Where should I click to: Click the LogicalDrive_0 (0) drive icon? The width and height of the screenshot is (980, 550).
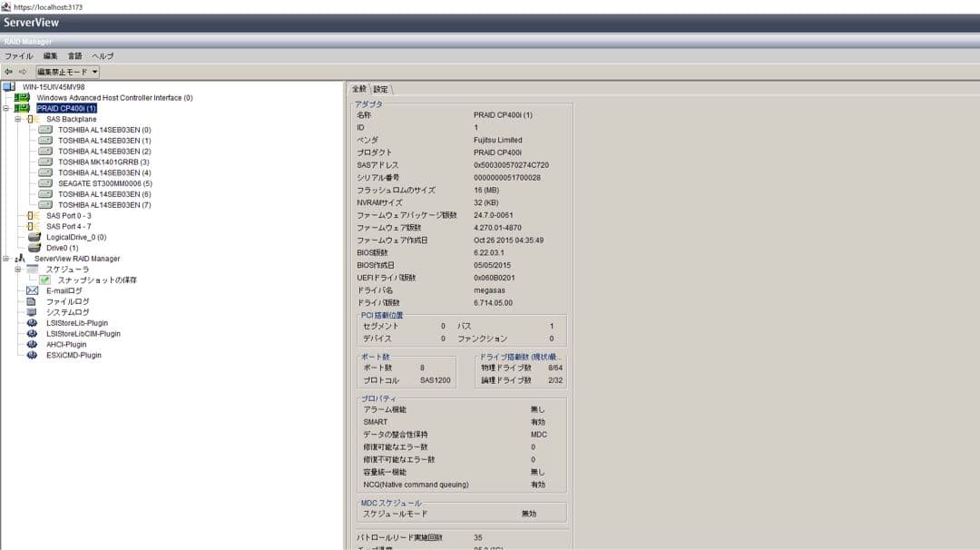point(34,237)
